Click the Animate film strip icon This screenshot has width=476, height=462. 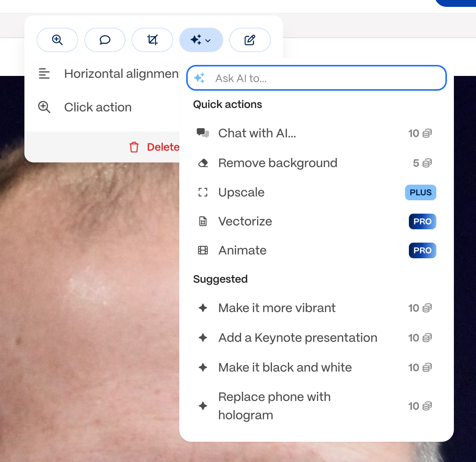click(x=203, y=250)
